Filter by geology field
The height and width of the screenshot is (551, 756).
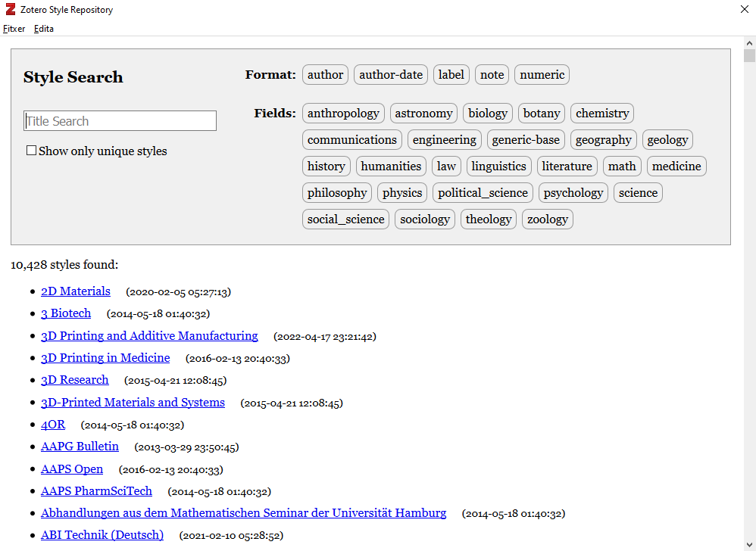coord(668,140)
